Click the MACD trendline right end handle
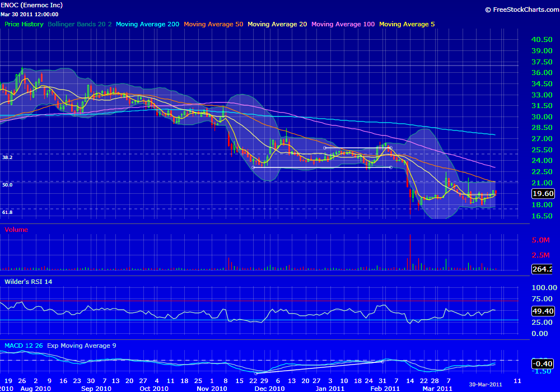 (382, 362)
